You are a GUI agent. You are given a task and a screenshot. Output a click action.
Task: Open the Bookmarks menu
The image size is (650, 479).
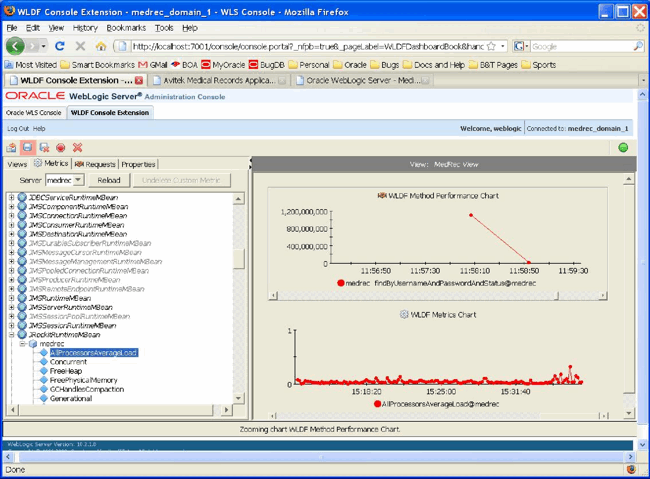tap(126, 28)
